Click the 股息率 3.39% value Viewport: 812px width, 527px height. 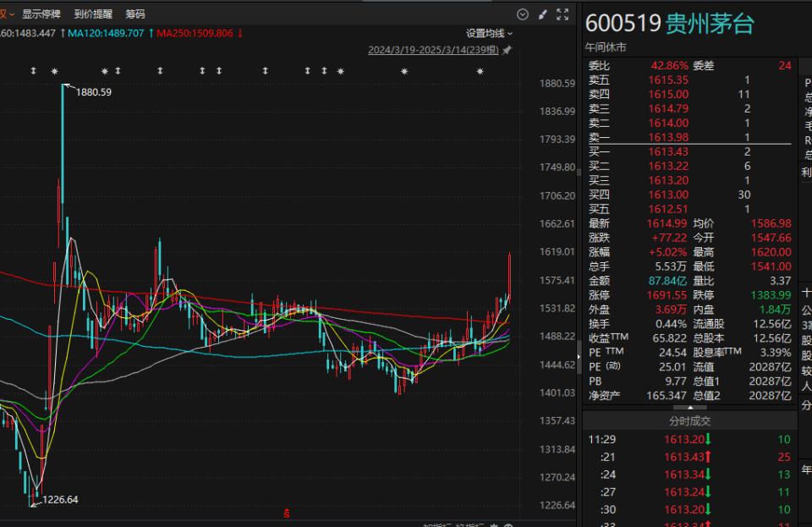[776, 353]
